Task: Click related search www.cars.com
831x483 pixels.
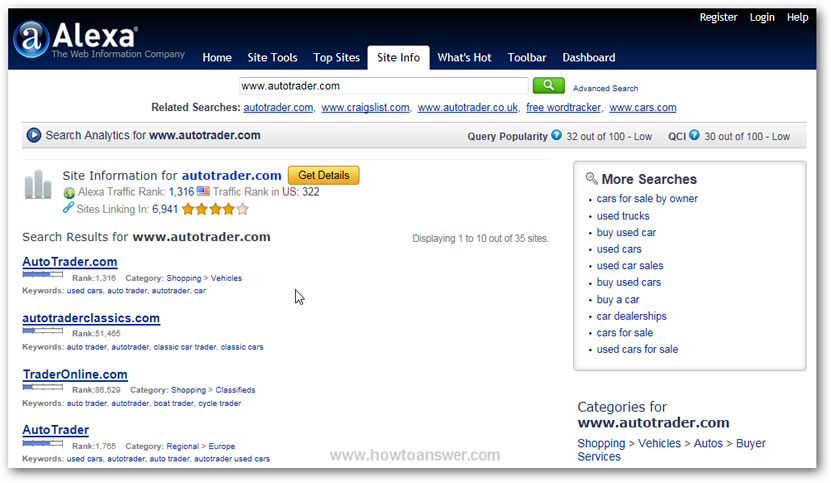Action: click(642, 107)
